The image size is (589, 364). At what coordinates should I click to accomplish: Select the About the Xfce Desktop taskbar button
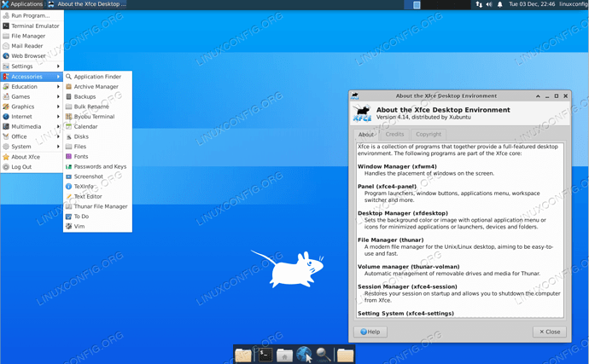pyautogui.click(x=87, y=4)
